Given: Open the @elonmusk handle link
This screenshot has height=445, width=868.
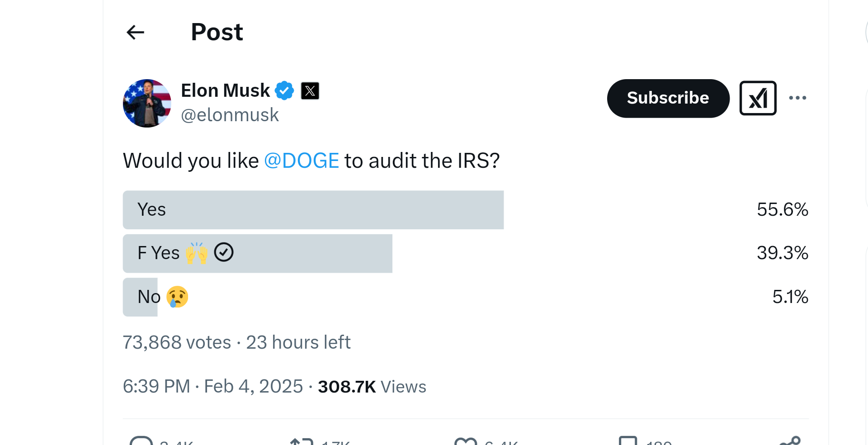Looking at the screenshot, I should click(230, 115).
